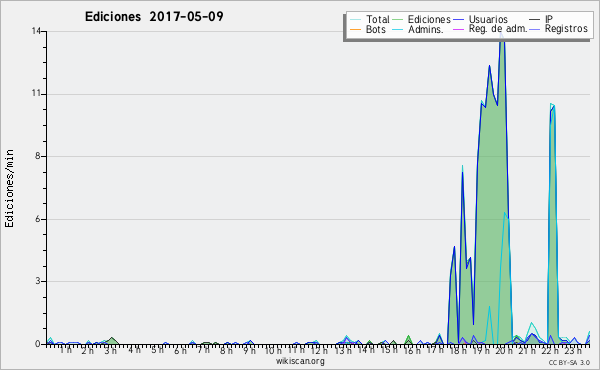Screen dimensions: 600x370
Task: Click the Registros legend entry
Action: click(x=559, y=29)
